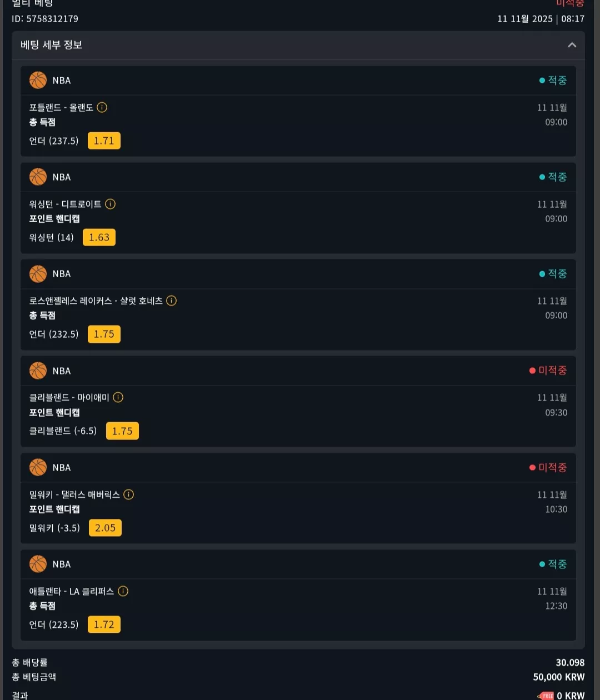Click the 미적중 status on 클리블랜드 bet
Screen dimensions: 600x700
[548, 371]
